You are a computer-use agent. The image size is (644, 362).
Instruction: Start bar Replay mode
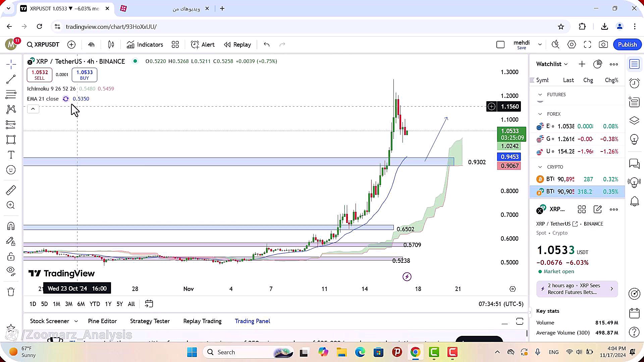coord(237,45)
